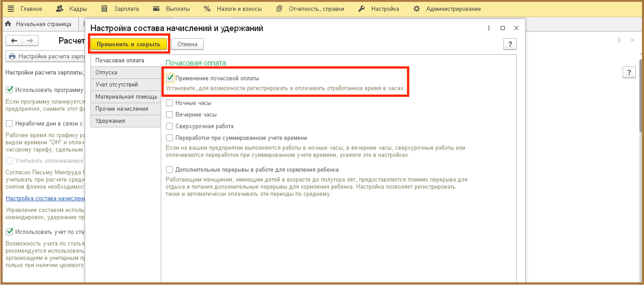Click Применить и закрыть button
This screenshot has width=644, height=285.
click(129, 44)
